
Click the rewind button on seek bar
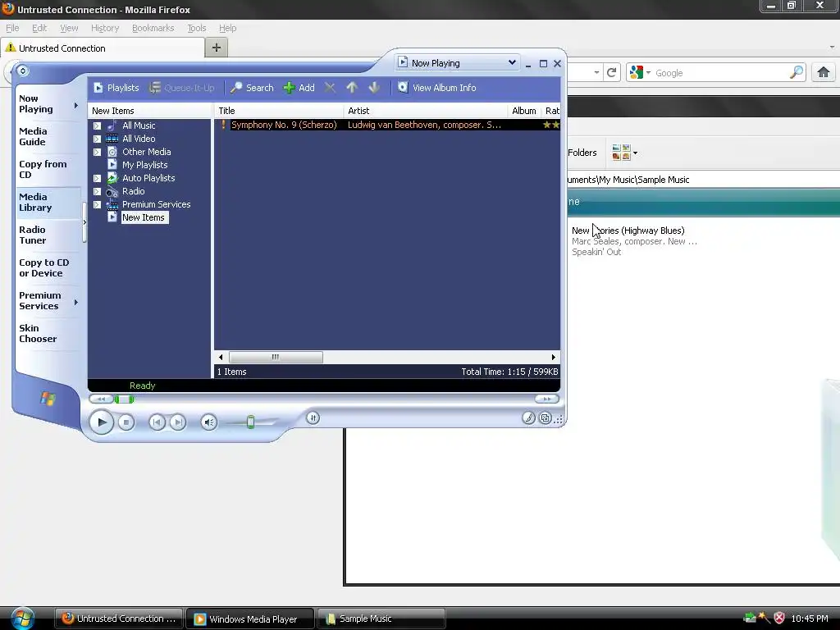tap(101, 399)
